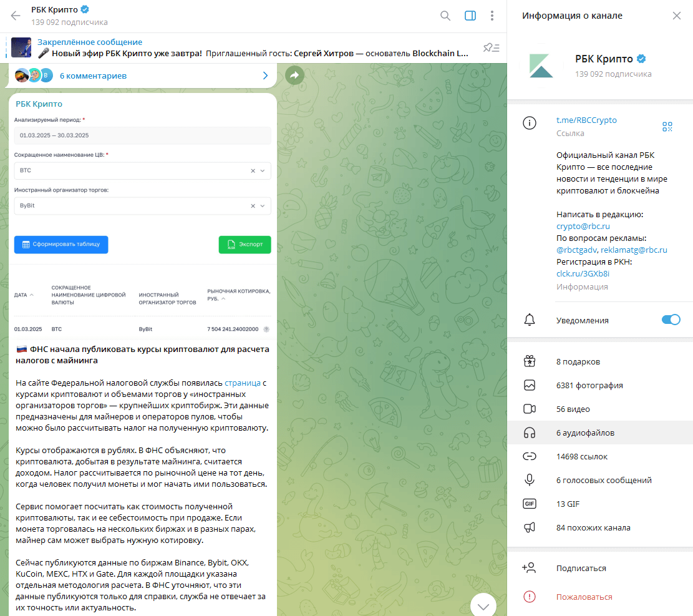Click the Подписаться subscribe button
The height and width of the screenshot is (616, 693).
(600, 568)
